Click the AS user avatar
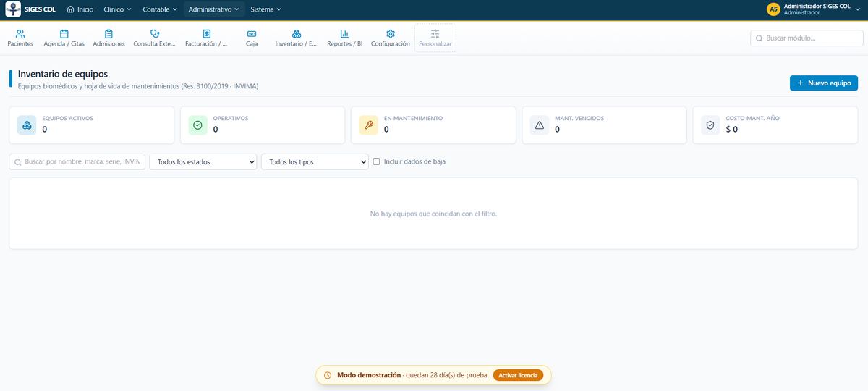Viewport: 868px width, 391px height. pyautogui.click(x=774, y=9)
